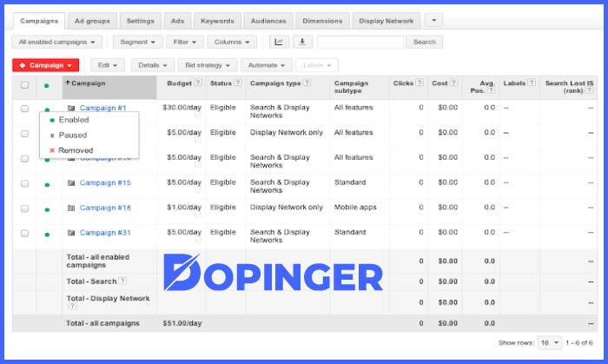608x364 pixels.
Task: Open the All enabled campaigns dropdown
Action: (57, 42)
